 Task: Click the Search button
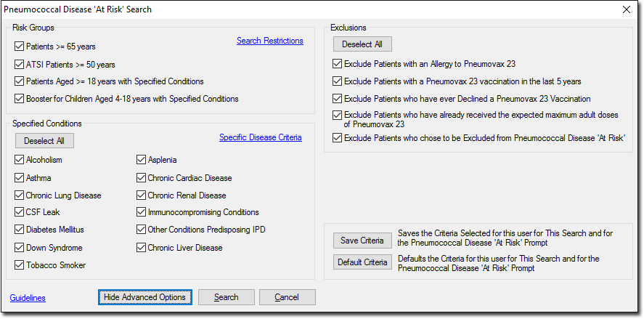[227, 296]
